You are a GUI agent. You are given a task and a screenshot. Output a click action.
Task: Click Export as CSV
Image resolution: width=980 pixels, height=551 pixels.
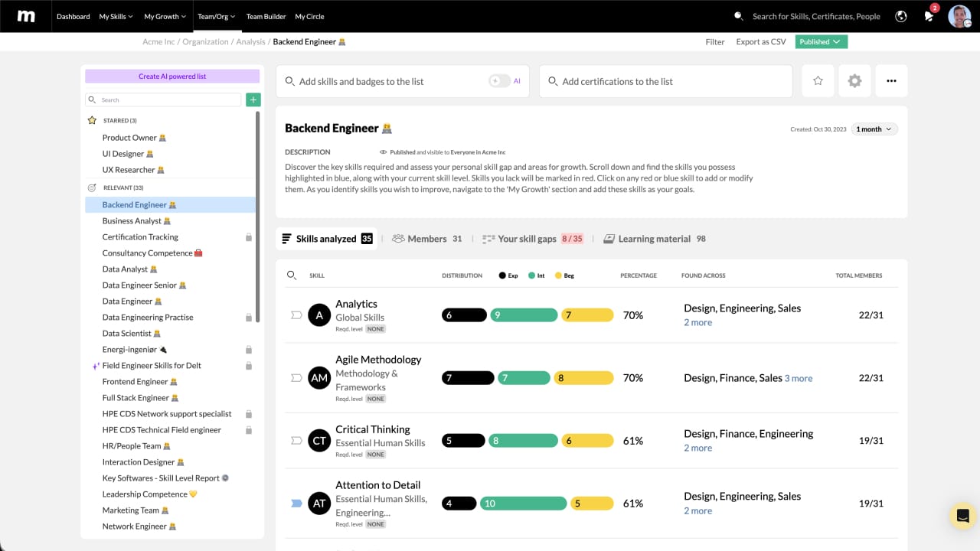761,42
